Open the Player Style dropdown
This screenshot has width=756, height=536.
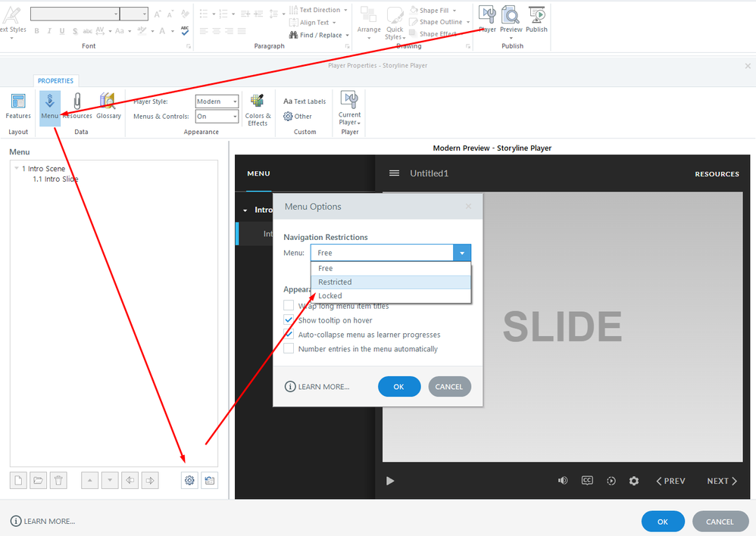(217, 101)
